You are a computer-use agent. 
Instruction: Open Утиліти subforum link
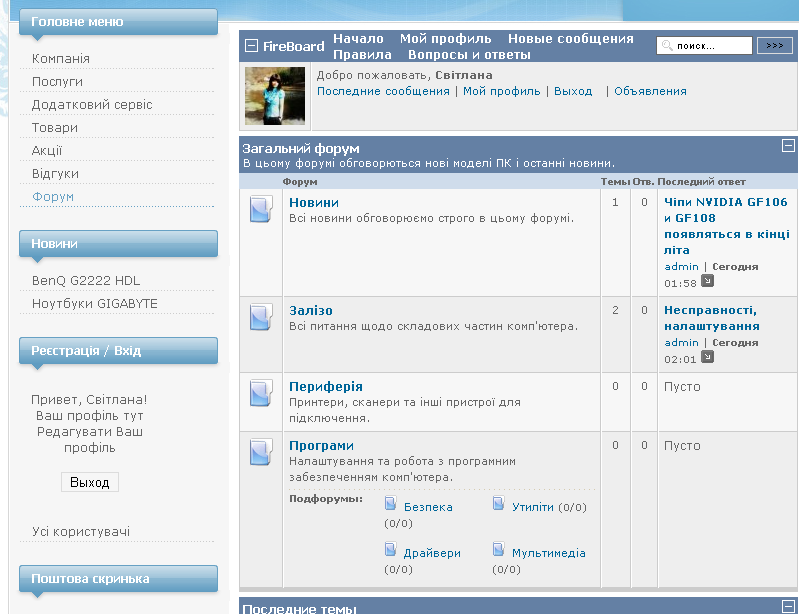(532, 507)
